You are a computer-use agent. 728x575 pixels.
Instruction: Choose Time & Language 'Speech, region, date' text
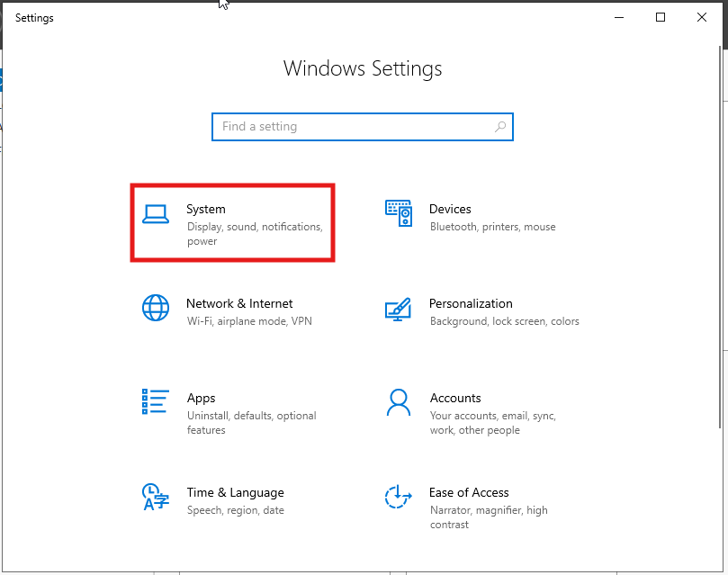point(236,510)
